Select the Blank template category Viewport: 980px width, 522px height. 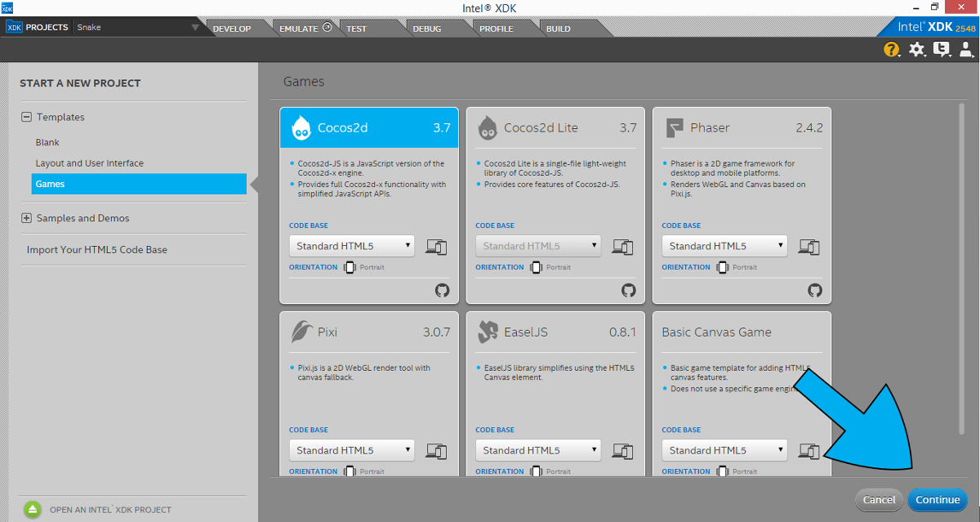(47, 142)
